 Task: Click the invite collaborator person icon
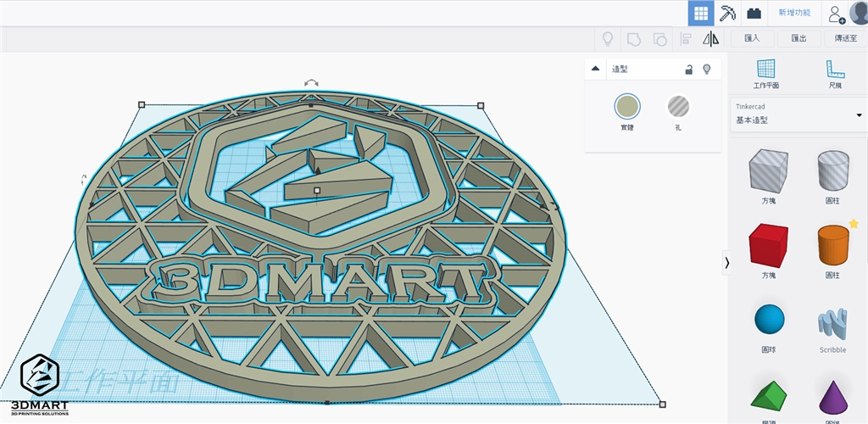tap(836, 14)
